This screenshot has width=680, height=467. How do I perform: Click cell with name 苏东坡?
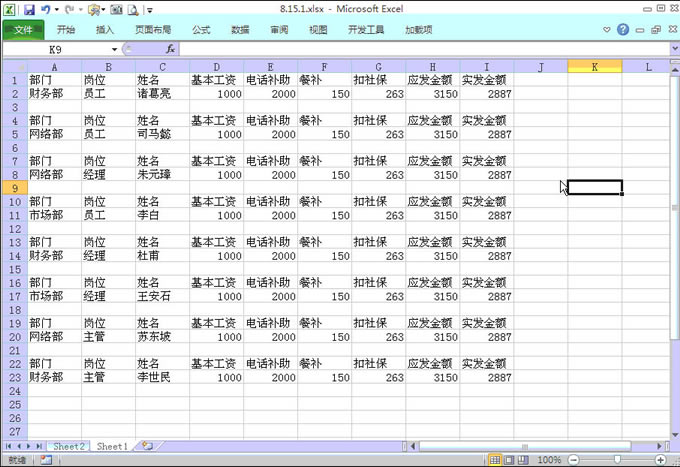(x=162, y=337)
